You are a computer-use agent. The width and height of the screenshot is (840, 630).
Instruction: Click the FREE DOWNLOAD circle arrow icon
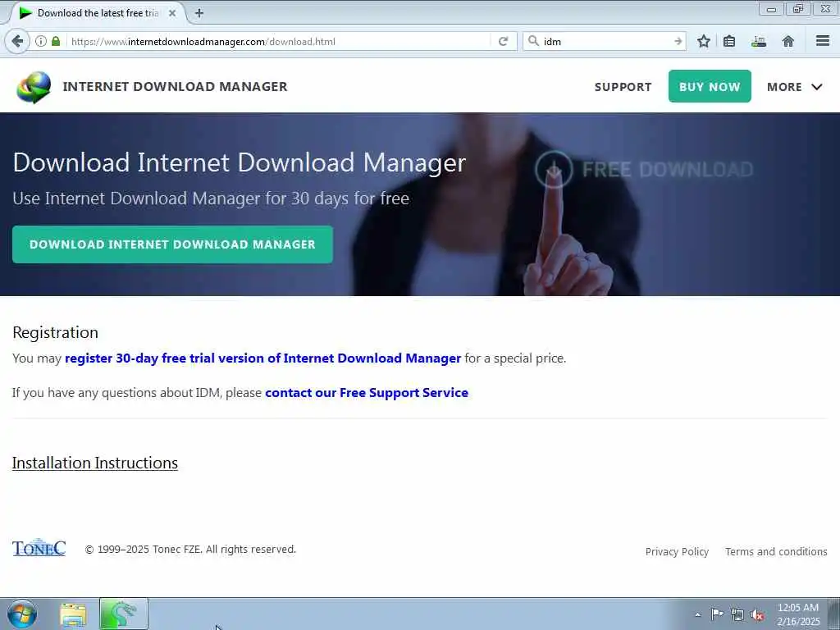click(554, 169)
